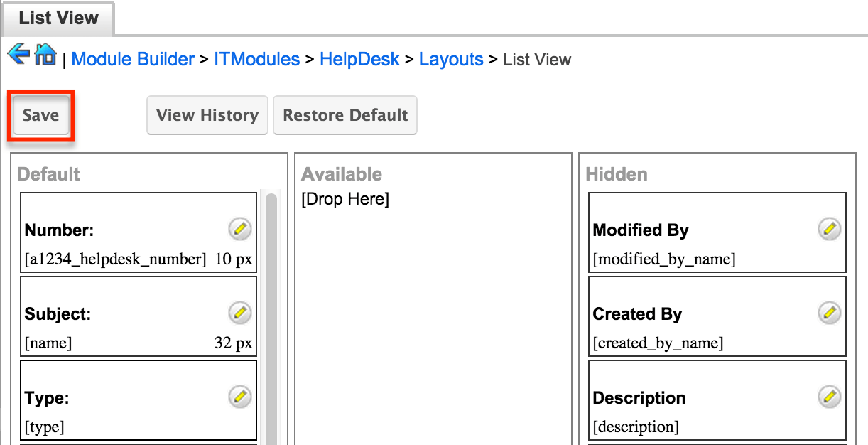Edit the Description field via pencil icon

click(x=830, y=397)
